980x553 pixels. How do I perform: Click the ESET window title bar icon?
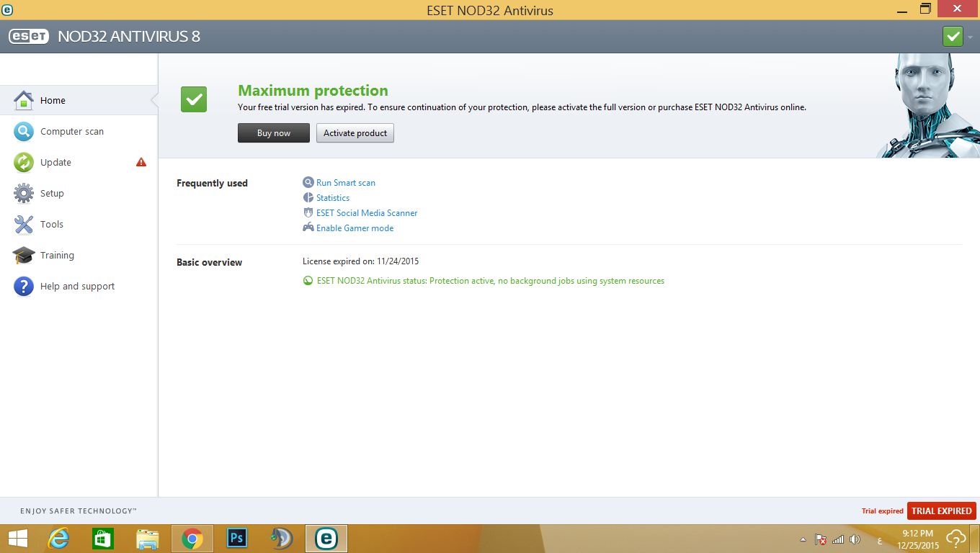[x=8, y=9]
